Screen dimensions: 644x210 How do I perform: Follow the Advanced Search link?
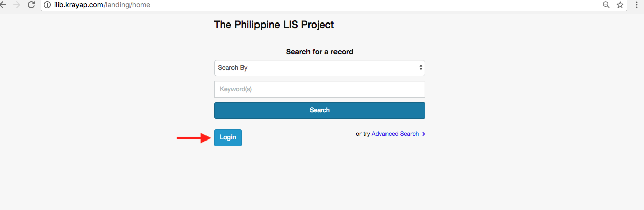tap(395, 134)
